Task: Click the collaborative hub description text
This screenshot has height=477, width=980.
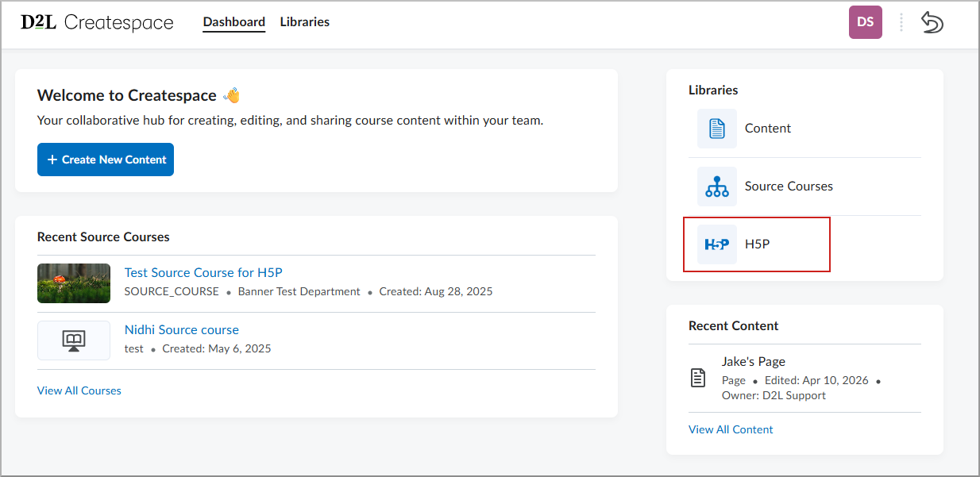Action: tap(291, 121)
